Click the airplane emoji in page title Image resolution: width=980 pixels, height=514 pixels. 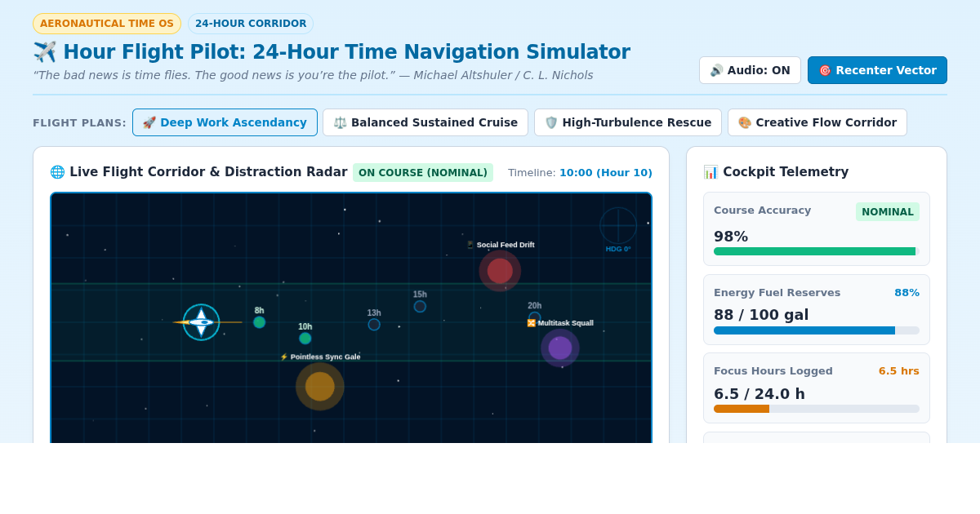click(x=45, y=52)
